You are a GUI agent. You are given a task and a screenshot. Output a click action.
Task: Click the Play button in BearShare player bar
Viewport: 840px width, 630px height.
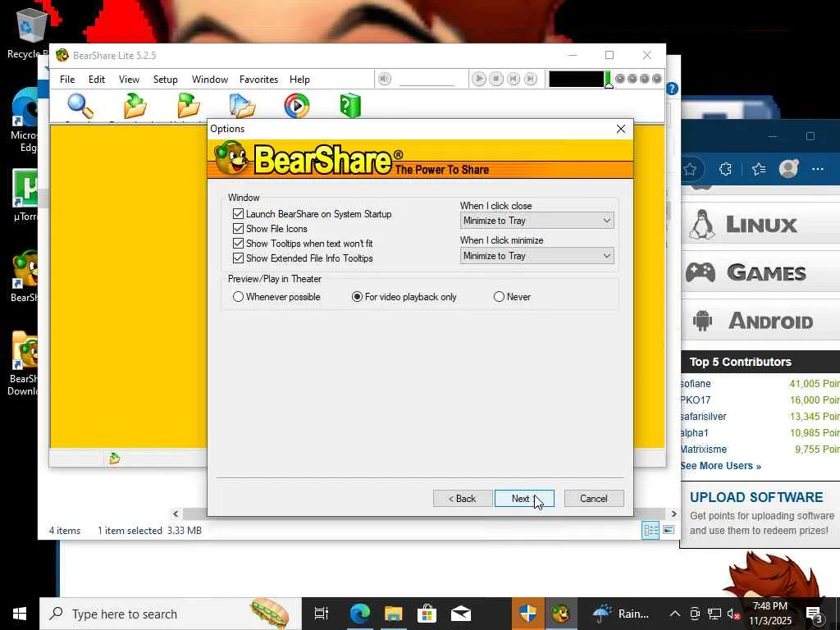[x=479, y=80]
